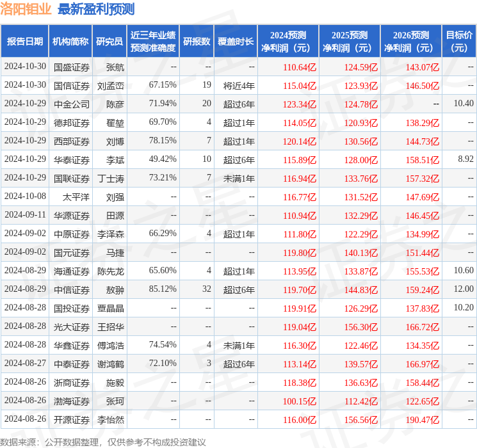Select the 光大证券 institution cell
This screenshot has width=477, height=448.
[x=72, y=327]
